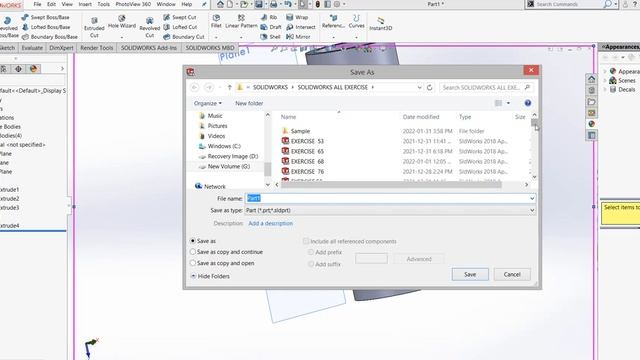Go up one folder level in Save As

pos(229,87)
